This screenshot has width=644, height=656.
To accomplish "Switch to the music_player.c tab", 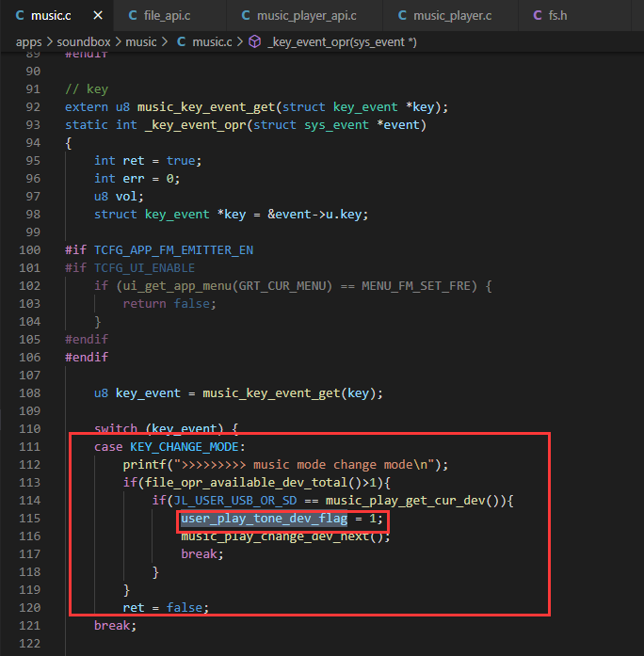I will [x=450, y=15].
